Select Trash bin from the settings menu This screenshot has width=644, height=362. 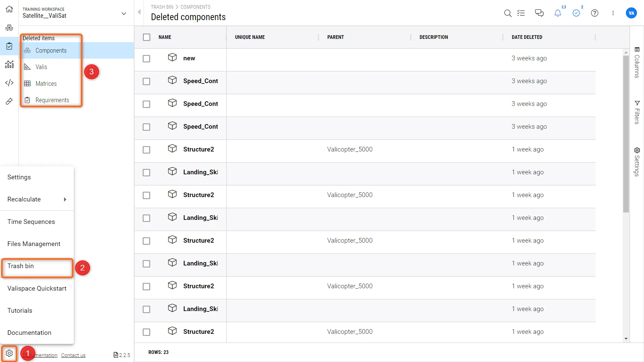[21, 266]
